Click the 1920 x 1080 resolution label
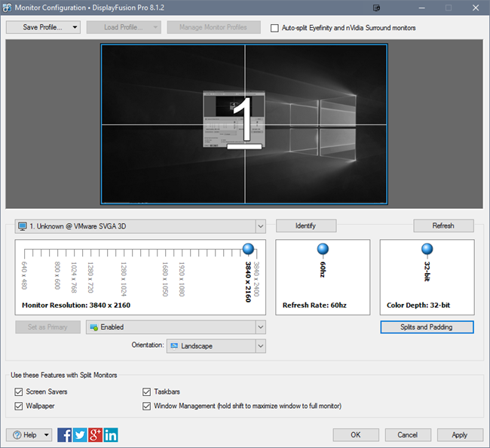This screenshot has height=448, width=490. pos(182,279)
